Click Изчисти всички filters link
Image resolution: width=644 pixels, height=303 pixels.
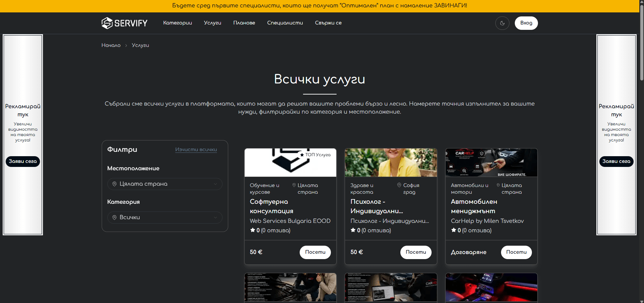tap(196, 149)
